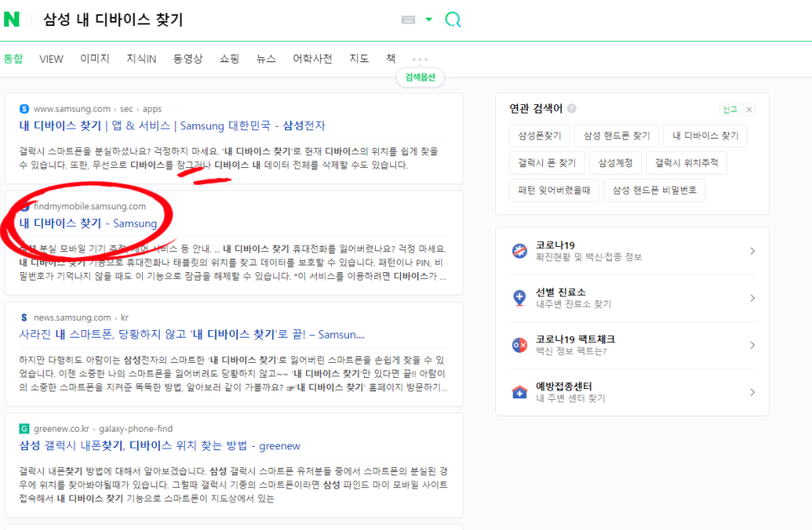Click the www.samsung.com URL text

point(72,108)
